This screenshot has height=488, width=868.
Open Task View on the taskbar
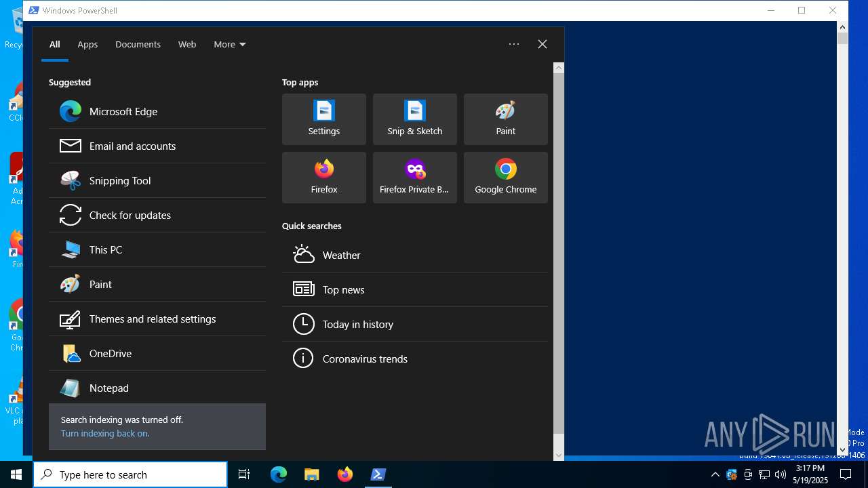coord(244,474)
